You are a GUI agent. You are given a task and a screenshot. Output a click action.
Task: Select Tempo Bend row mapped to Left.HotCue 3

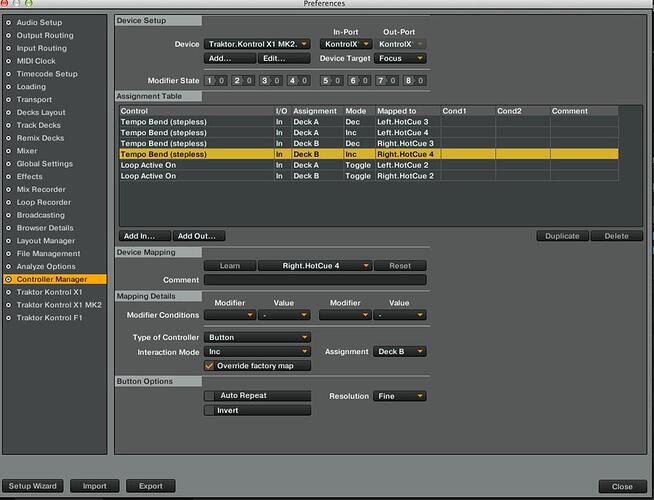pyautogui.click(x=369, y=122)
